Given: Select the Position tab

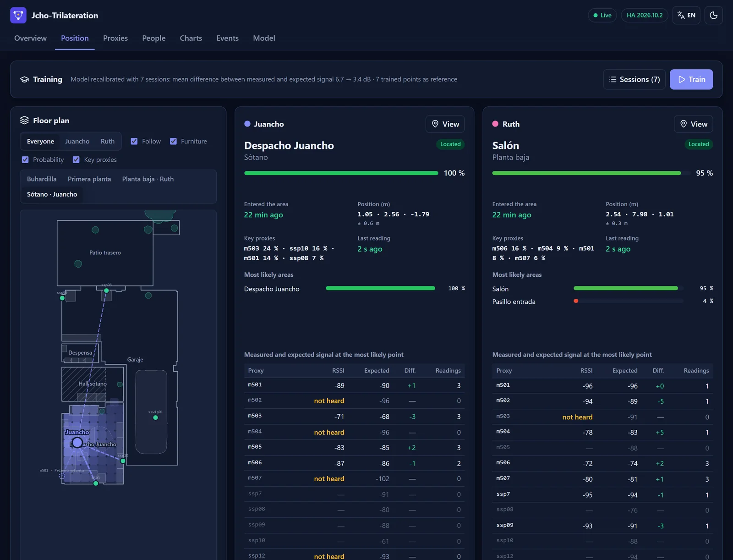Looking at the screenshot, I should (75, 38).
